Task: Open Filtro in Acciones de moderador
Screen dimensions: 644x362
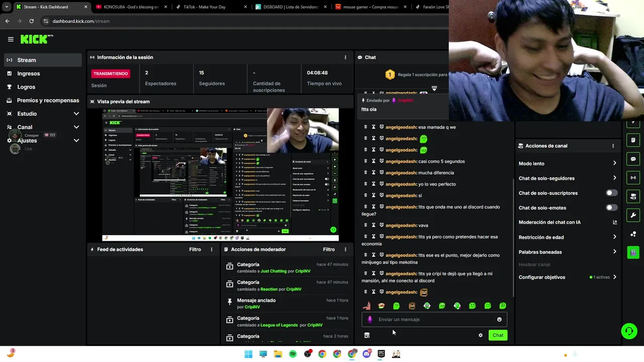Action: point(329,249)
